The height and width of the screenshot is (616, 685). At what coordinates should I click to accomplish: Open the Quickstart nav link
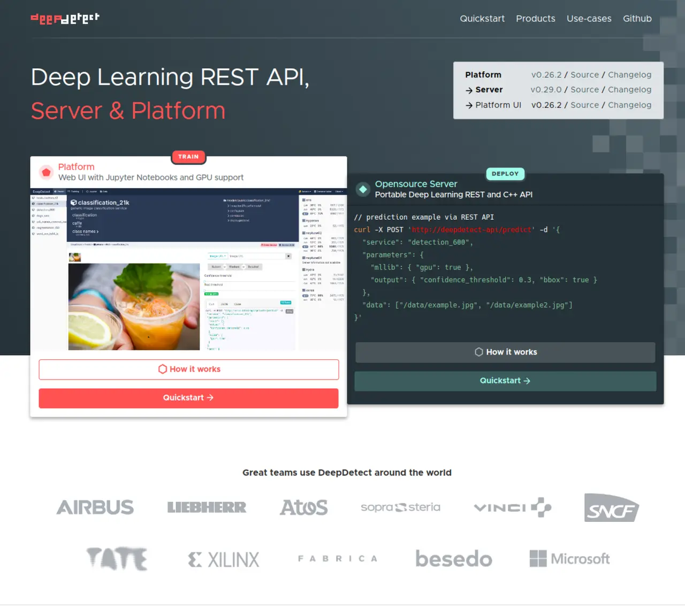tap(482, 19)
